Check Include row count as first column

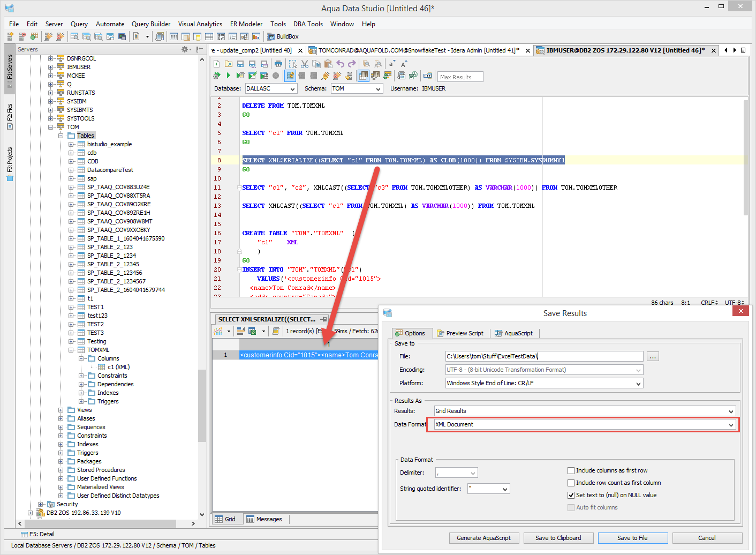tap(571, 483)
